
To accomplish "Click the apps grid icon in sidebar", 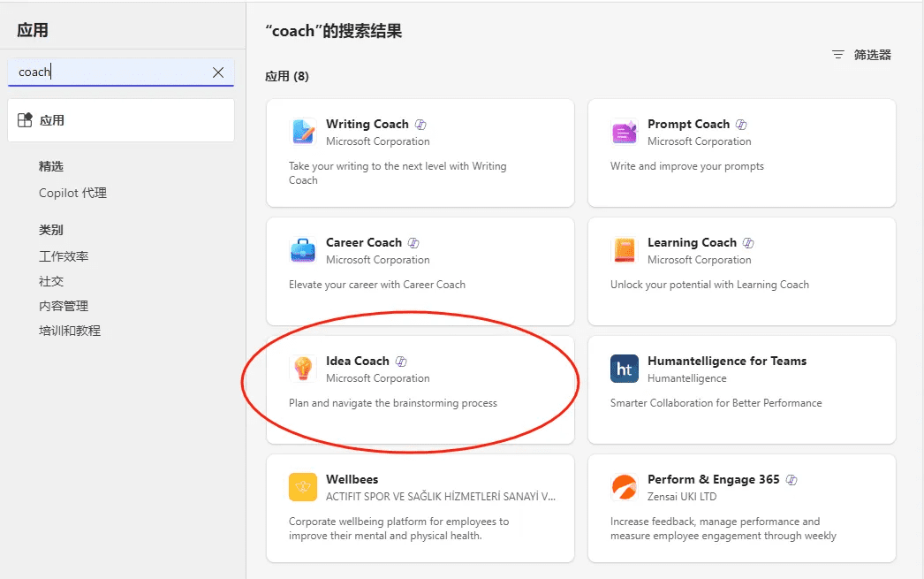I will pos(25,120).
